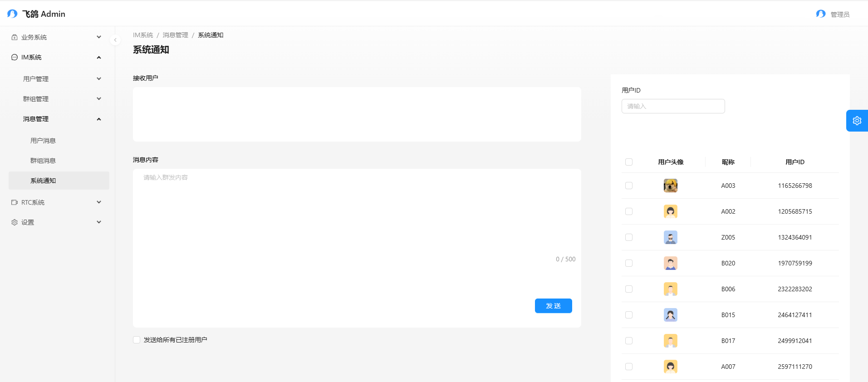This screenshot has height=382, width=868.
Task: Click the 业务系统 briefcase icon
Action: 15,37
